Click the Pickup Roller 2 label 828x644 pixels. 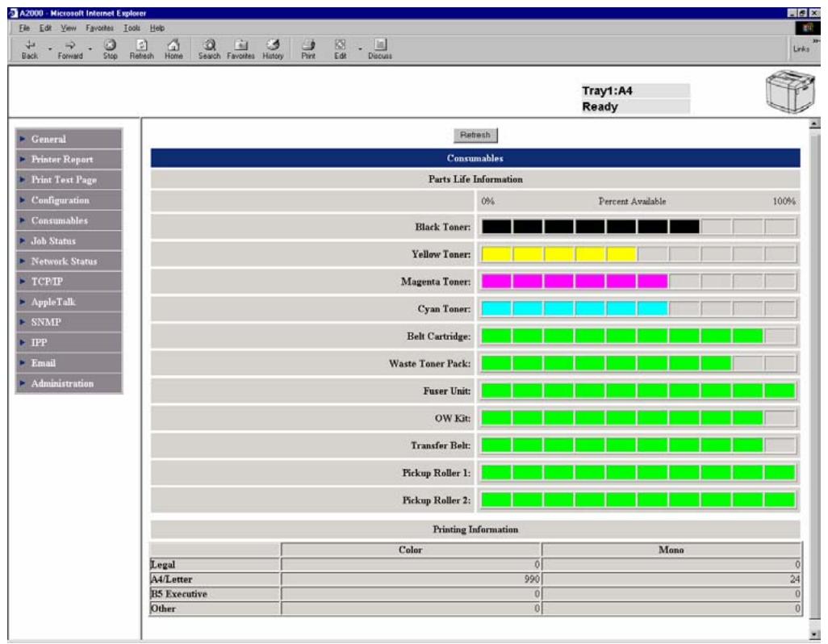click(x=436, y=500)
